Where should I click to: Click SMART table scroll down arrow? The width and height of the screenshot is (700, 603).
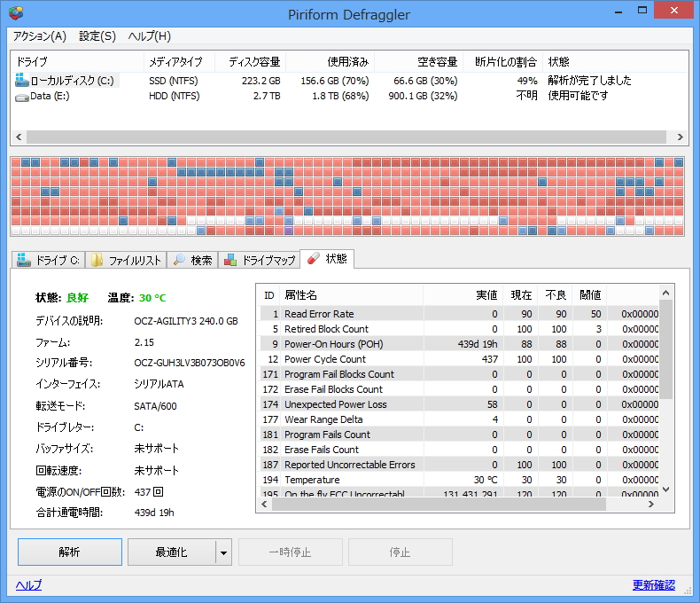665,489
